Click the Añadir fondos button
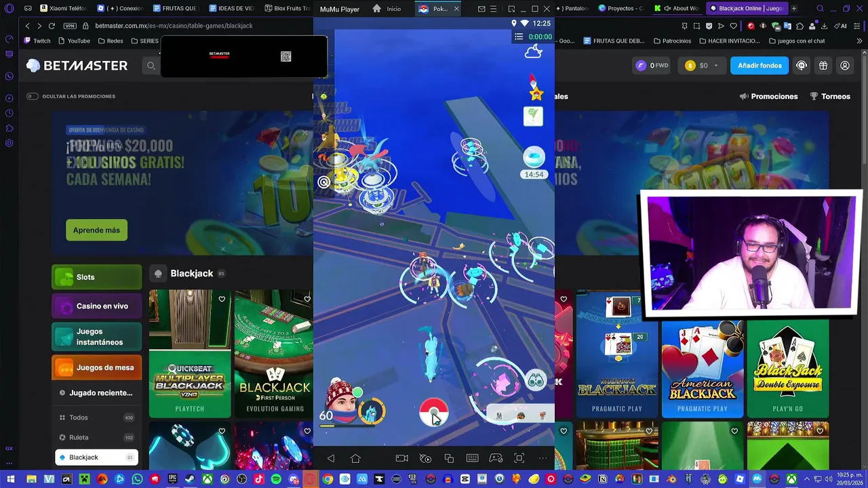Screen dimensions: 868x488 (759, 66)
